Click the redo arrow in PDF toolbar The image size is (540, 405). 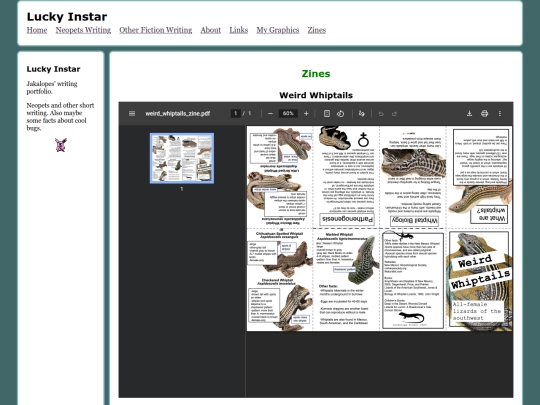click(x=394, y=114)
